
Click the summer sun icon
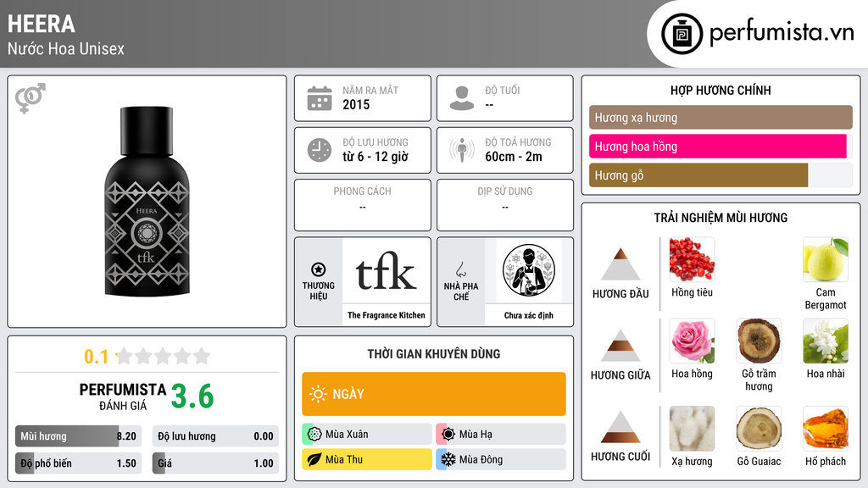[448, 435]
